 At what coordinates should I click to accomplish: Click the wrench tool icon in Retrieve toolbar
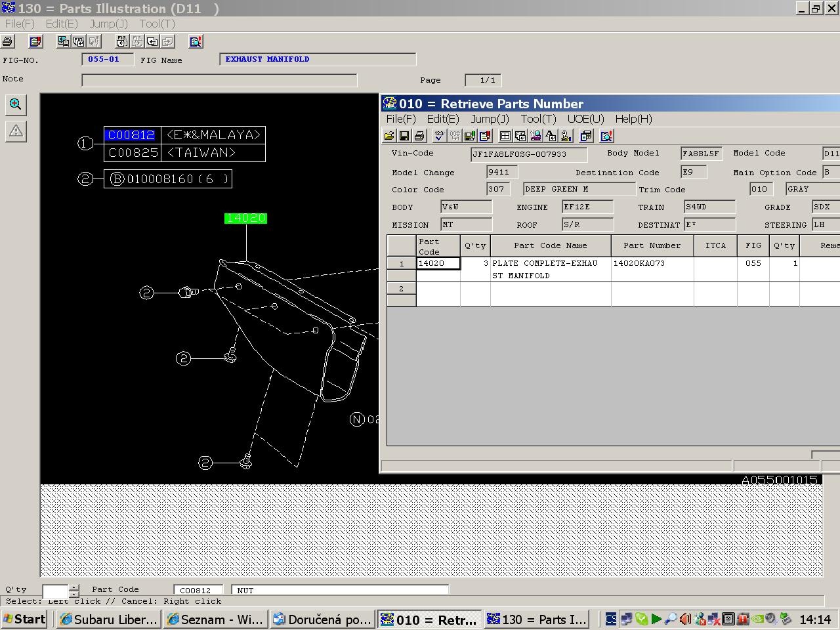566,136
